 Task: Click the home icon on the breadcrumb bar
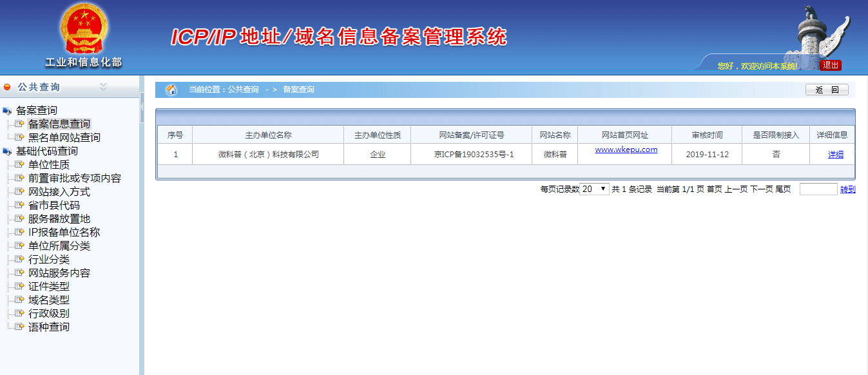tap(173, 89)
